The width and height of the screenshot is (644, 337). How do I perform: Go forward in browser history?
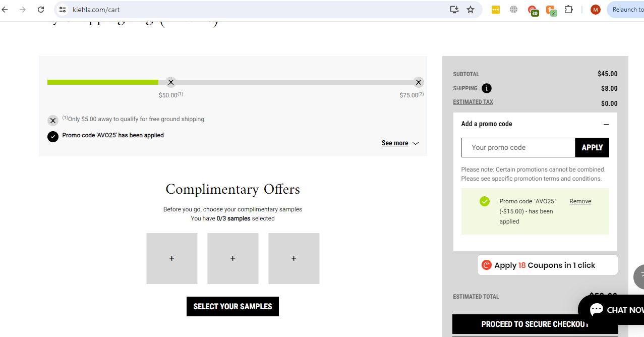23,10
